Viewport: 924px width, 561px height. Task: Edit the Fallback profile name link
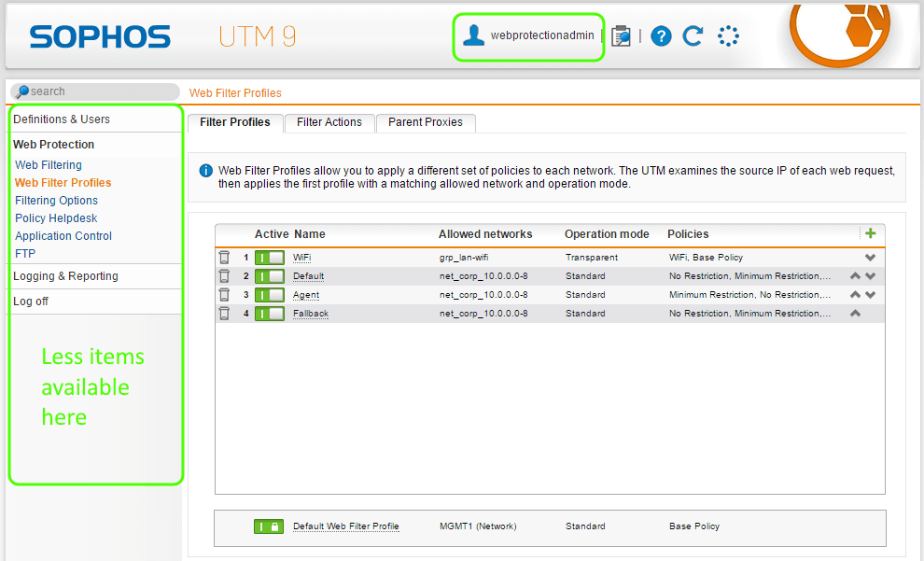[x=311, y=313]
